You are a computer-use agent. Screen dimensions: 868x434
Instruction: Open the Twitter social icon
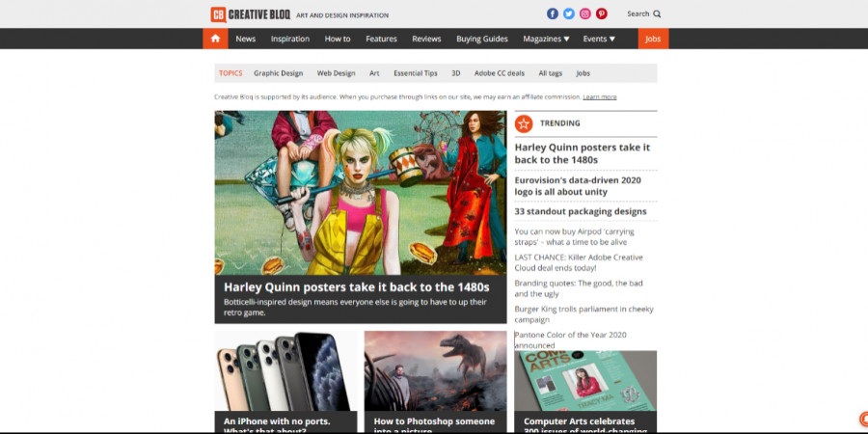pyautogui.click(x=568, y=14)
